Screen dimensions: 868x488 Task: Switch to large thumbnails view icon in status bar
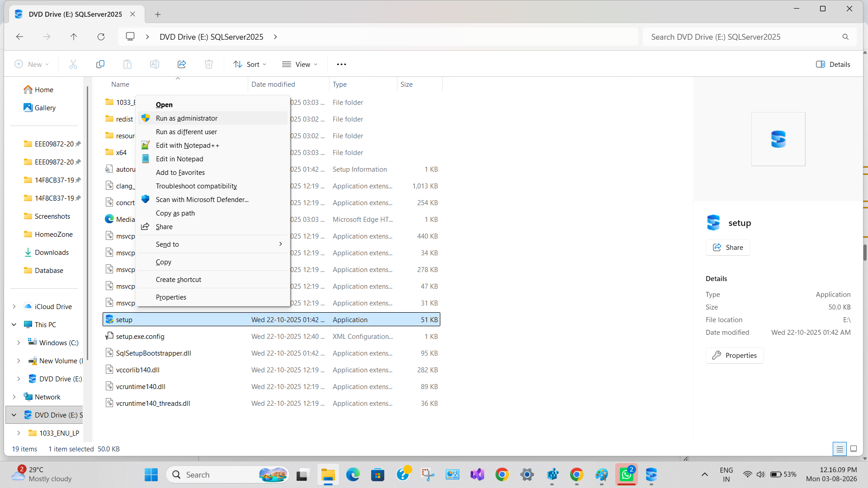click(x=854, y=449)
